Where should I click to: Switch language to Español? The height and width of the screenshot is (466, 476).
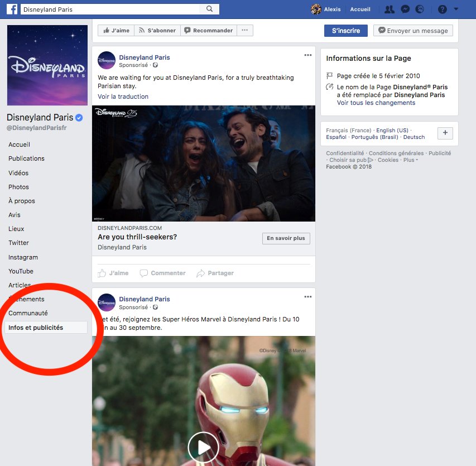pyautogui.click(x=336, y=137)
